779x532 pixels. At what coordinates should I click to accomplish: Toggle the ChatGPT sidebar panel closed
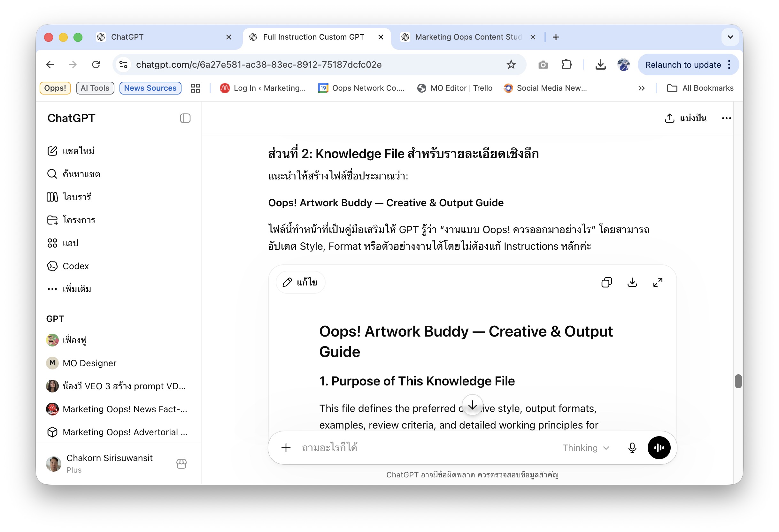(x=185, y=118)
